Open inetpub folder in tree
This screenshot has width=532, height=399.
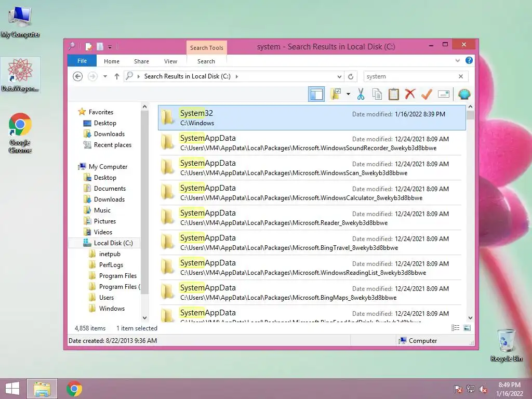[x=110, y=254]
